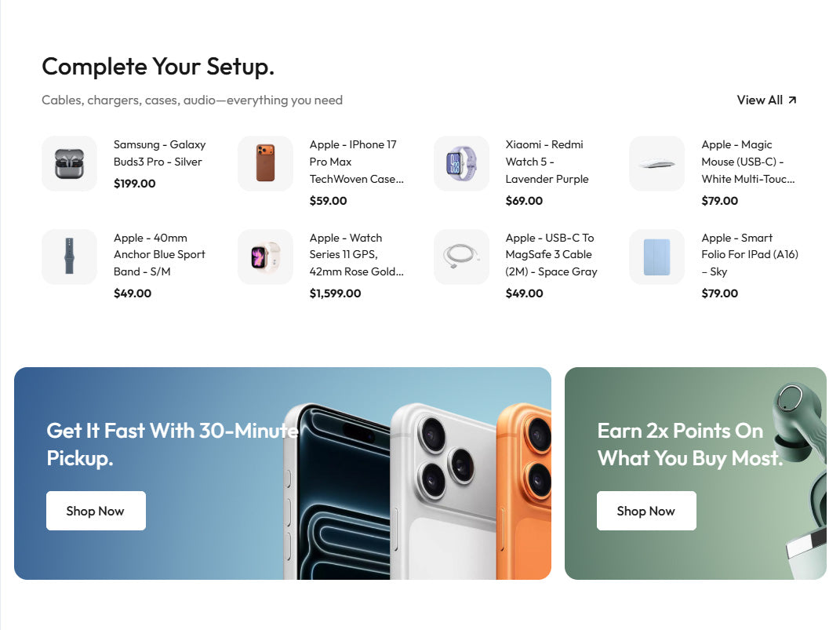The image size is (840, 630).
Task: Select the USB-C to MagSafe cable image
Action: tap(461, 257)
